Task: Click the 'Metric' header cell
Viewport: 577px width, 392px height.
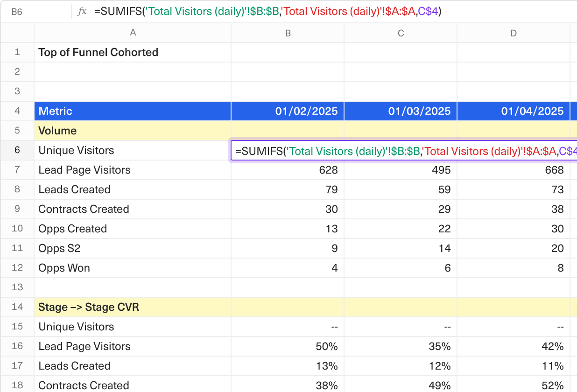Action: [x=133, y=111]
